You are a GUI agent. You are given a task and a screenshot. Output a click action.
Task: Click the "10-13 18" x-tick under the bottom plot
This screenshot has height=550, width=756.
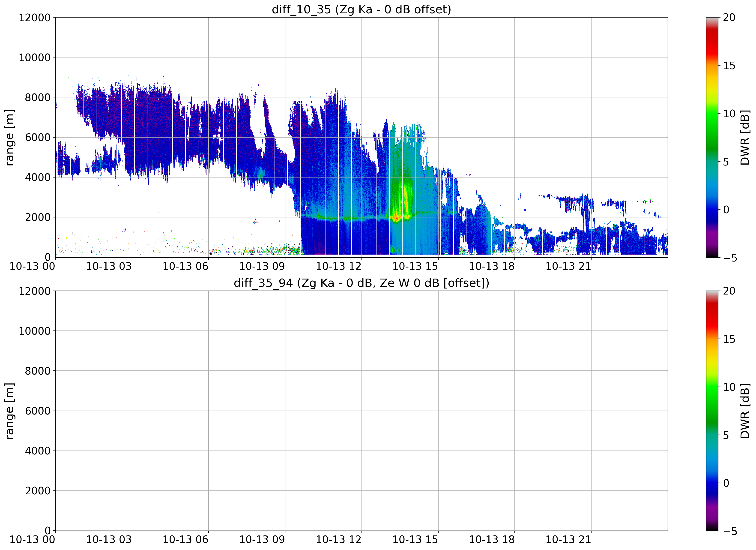[x=492, y=540]
